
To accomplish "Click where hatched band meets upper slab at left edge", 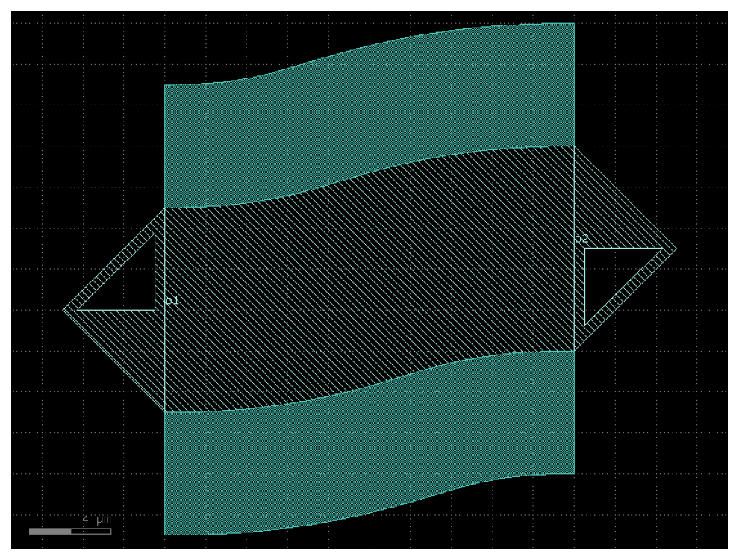I will tap(164, 208).
